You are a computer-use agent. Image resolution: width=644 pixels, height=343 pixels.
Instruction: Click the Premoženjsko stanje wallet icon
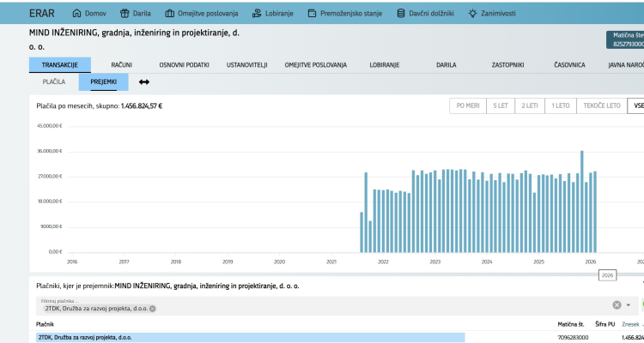(x=312, y=13)
